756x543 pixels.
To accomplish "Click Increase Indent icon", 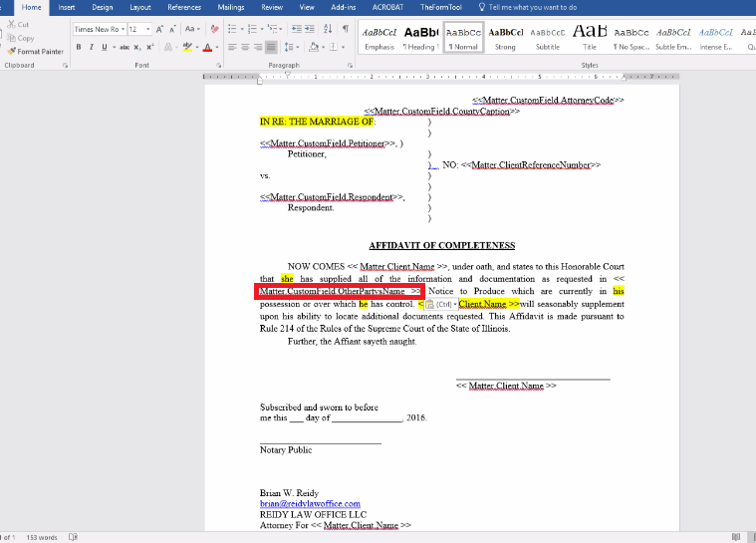I will pyautogui.click(x=310, y=30).
